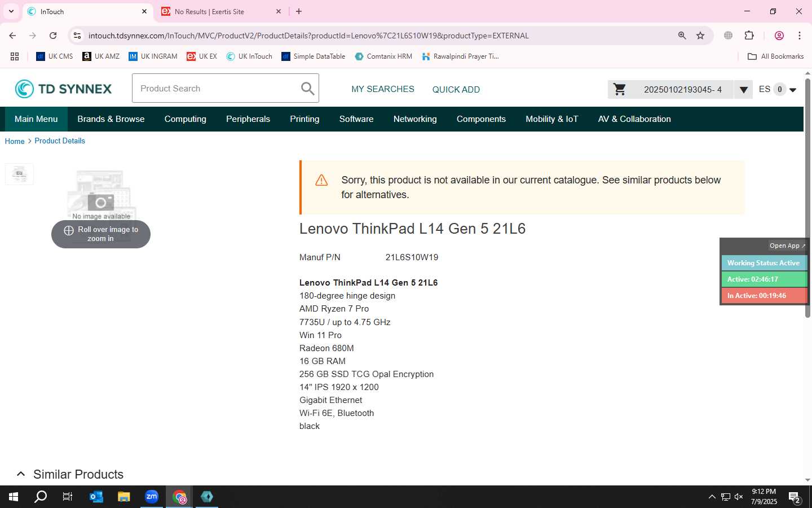Open Zoom from the taskbar

[x=152, y=497]
